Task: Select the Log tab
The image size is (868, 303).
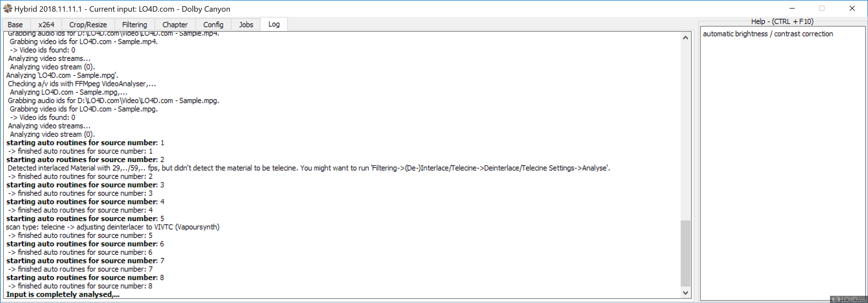Action: tap(274, 24)
